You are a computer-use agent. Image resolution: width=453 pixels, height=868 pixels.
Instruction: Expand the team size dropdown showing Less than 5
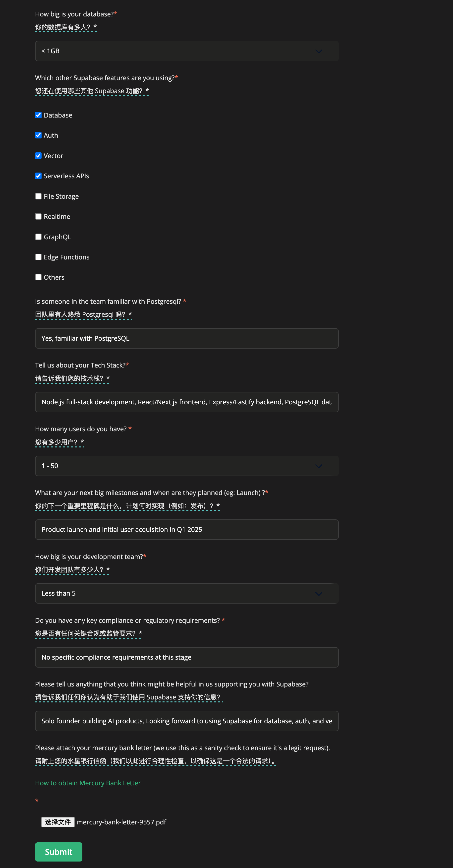pos(187,593)
